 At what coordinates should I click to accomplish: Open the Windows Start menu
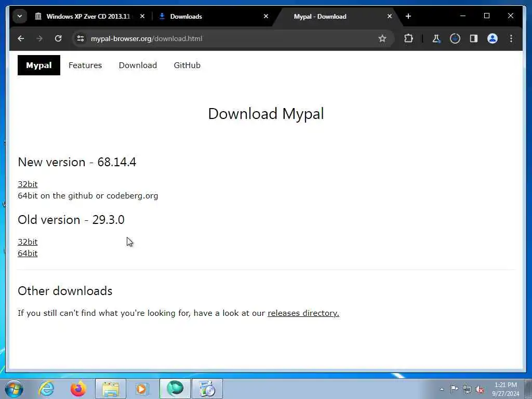tap(14, 389)
